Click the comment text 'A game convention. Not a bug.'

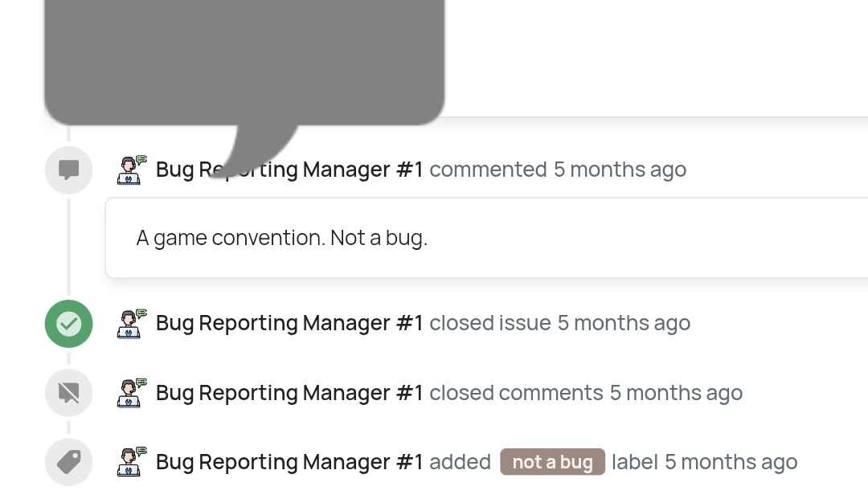(281, 238)
